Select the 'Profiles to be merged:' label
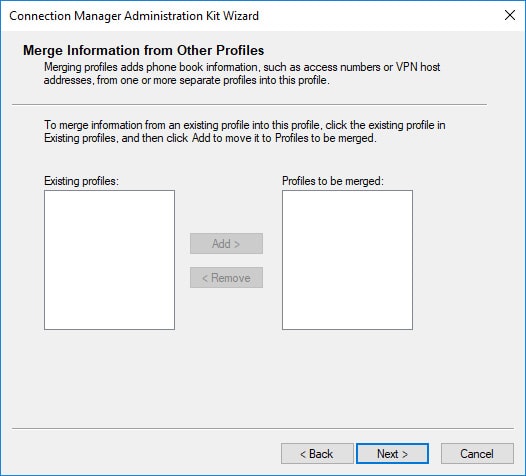Screen dimensions: 526x476 click(x=332, y=181)
